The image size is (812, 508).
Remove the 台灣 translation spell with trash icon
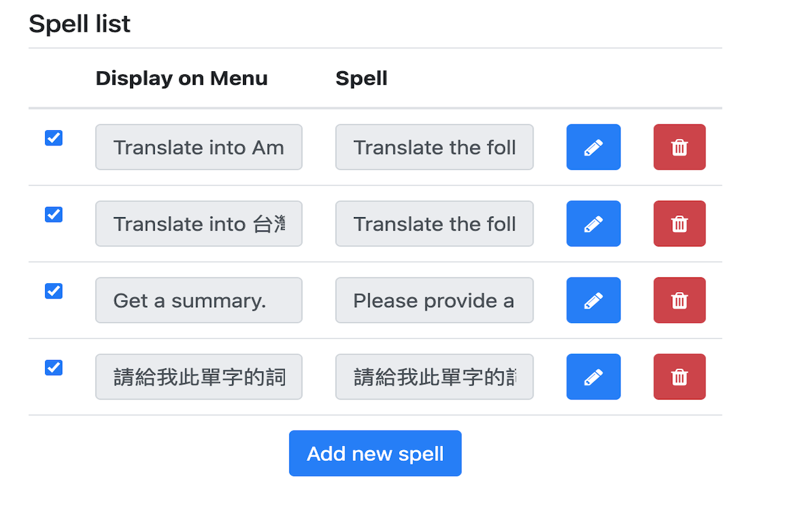[x=679, y=224]
